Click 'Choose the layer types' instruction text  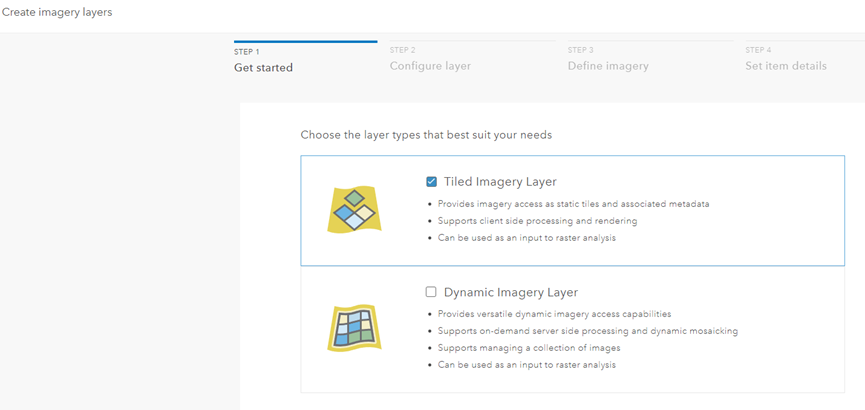click(426, 134)
